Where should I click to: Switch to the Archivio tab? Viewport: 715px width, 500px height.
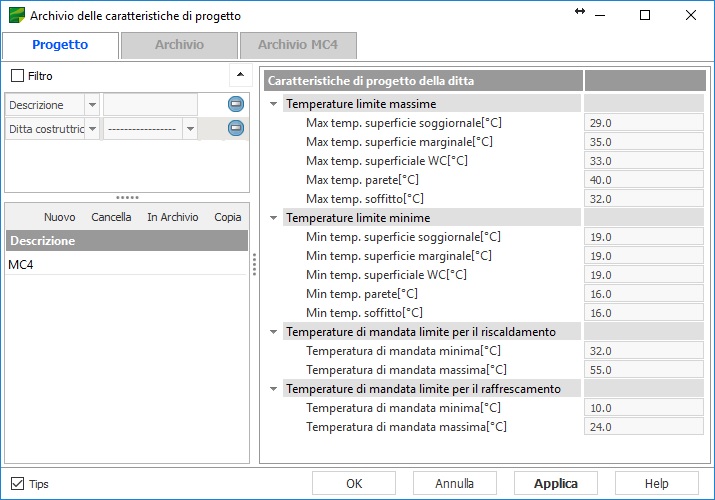[x=179, y=45]
